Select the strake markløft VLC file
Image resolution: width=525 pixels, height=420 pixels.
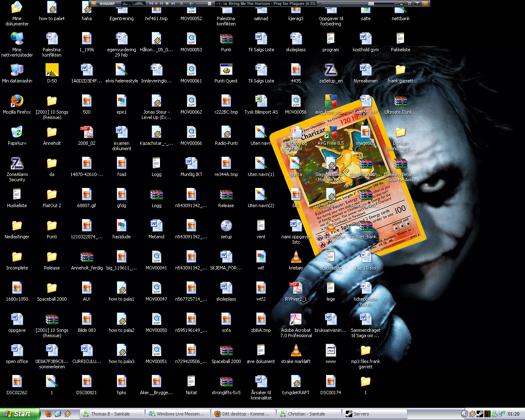click(x=296, y=354)
